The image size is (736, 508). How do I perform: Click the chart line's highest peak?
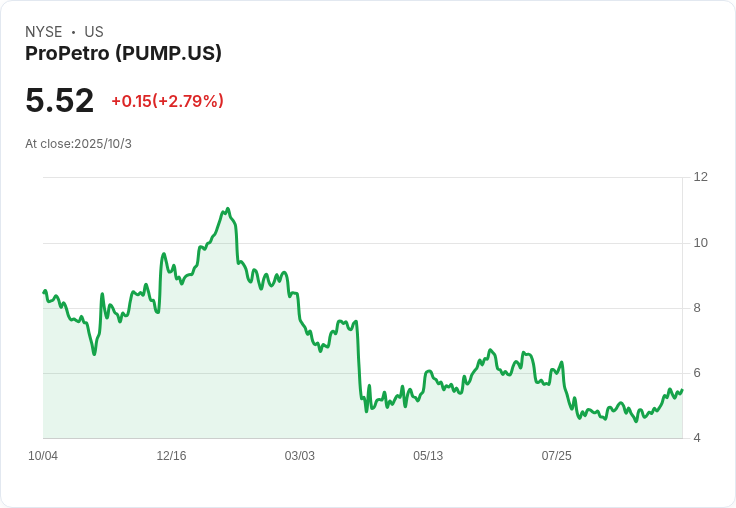228,209
